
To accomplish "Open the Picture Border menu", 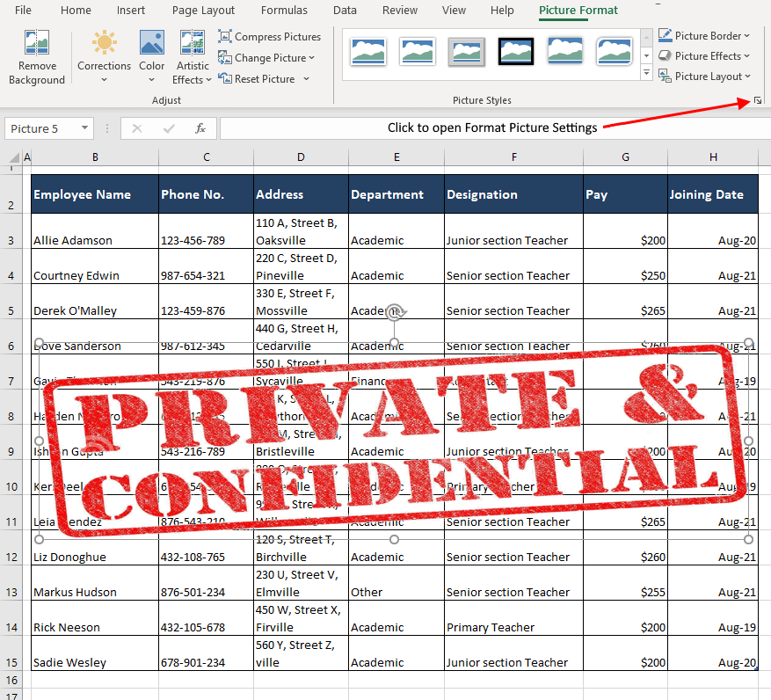I will pos(704,35).
